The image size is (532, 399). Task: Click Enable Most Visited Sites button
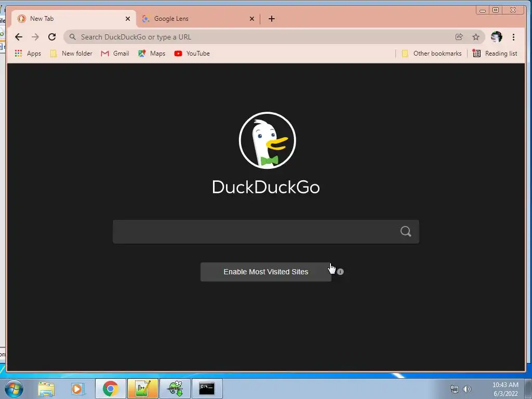coord(265,272)
